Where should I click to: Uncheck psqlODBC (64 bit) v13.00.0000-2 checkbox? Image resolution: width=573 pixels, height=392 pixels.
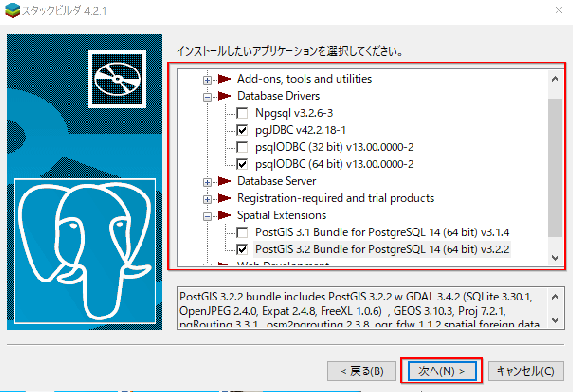pyautogui.click(x=242, y=164)
